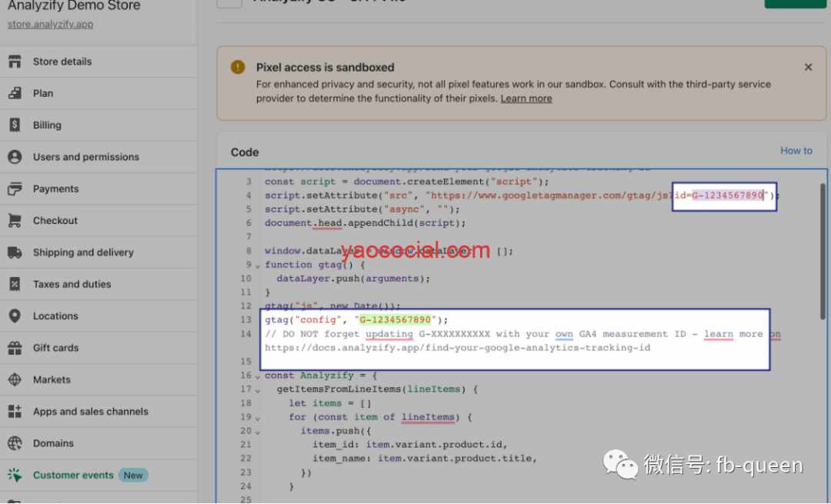831x504 pixels.
Task: Click the Plan icon in sidebar
Action: pos(15,93)
